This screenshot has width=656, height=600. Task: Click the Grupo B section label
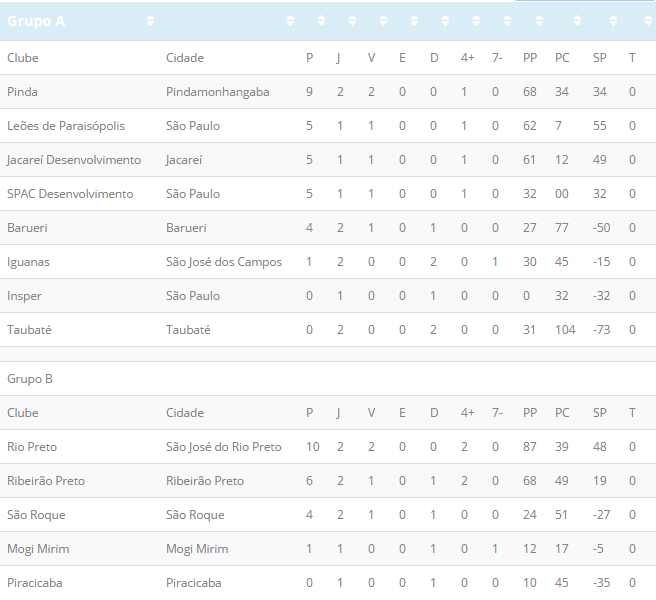click(30, 379)
